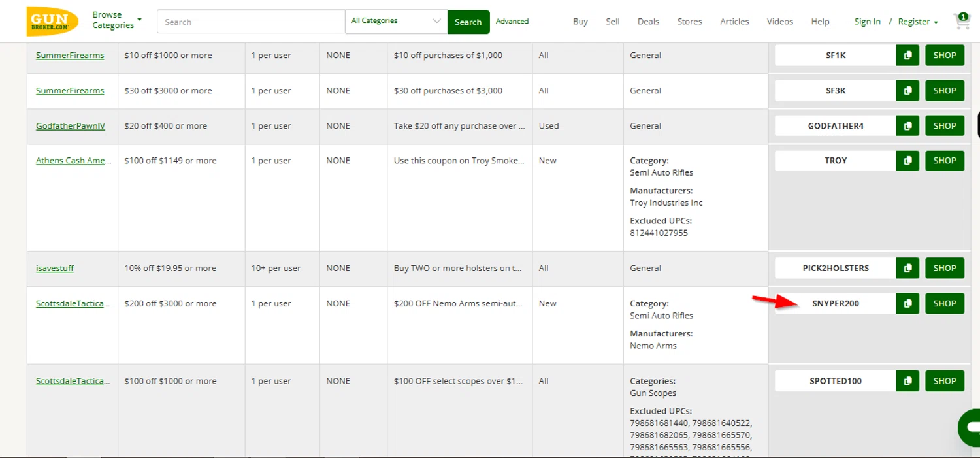
Task: Expand the Browse Categories menu
Action: click(x=116, y=20)
